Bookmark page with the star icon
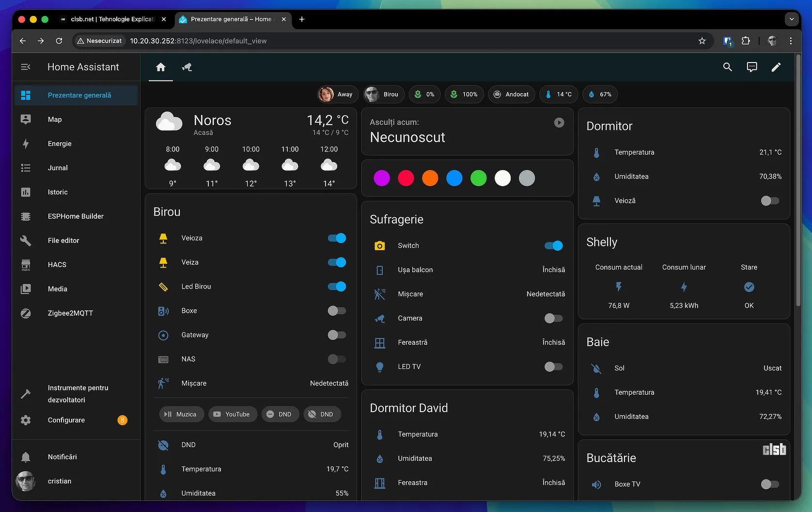812x512 pixels. click(702, 41)
